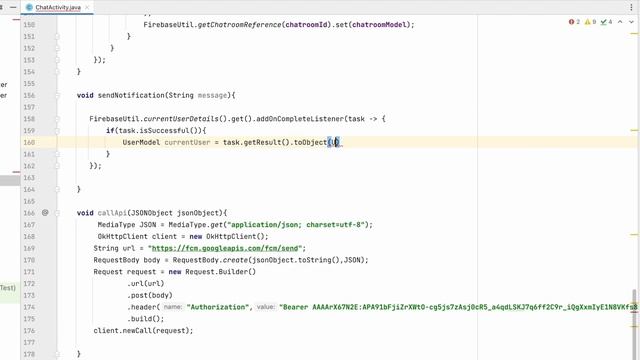The width and height of the screenshot is (640, 360).
Task: Click the UserModel type on line 160
Action: coord(141,142)
